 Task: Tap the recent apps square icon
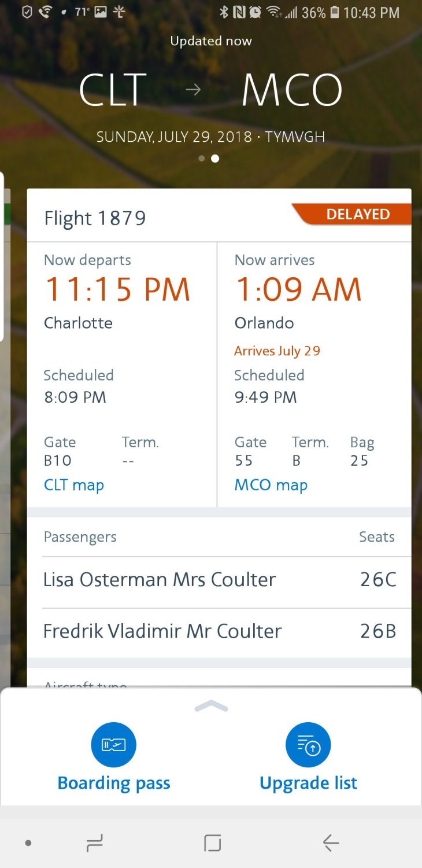click(x=212, y=844)
